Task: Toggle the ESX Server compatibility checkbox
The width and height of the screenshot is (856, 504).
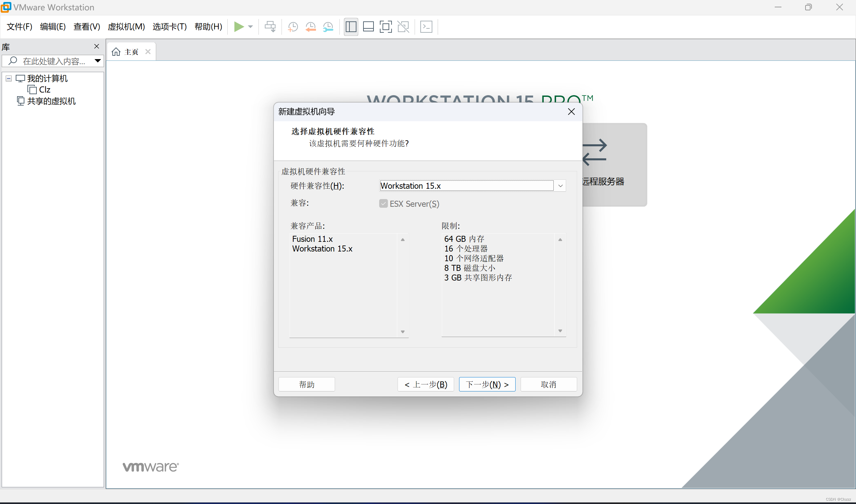Action: pyautogui.click(x=384, y=203)
